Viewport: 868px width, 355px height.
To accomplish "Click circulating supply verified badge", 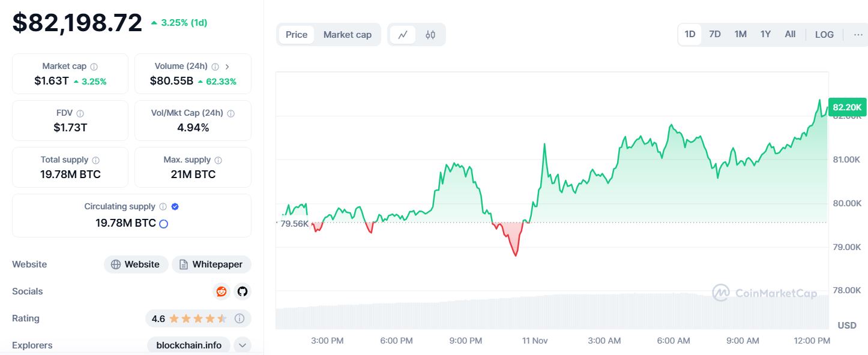I will 175,206.
